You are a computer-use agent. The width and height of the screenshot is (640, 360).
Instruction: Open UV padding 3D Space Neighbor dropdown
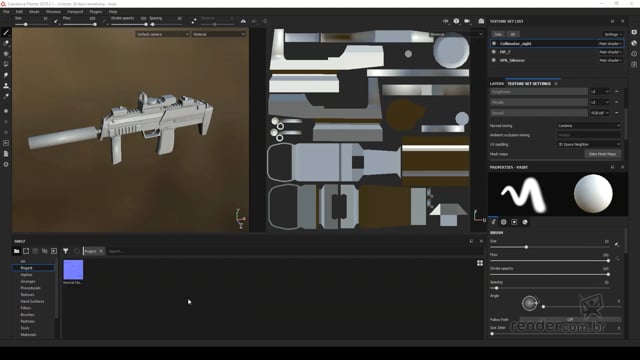tap(589, 144)
